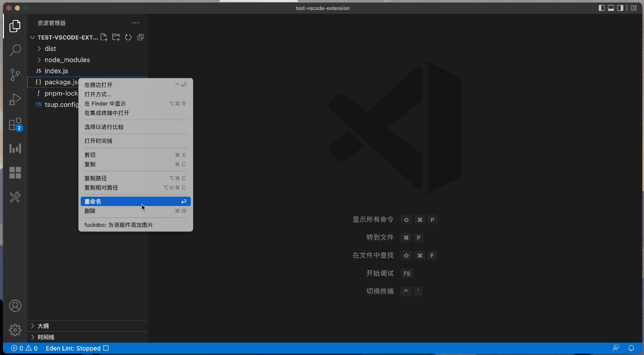Open the Source Control view icon
Image resolution: width=644 pixels, height=355 pixels.
pyautogui.click(x=15, y=75)
